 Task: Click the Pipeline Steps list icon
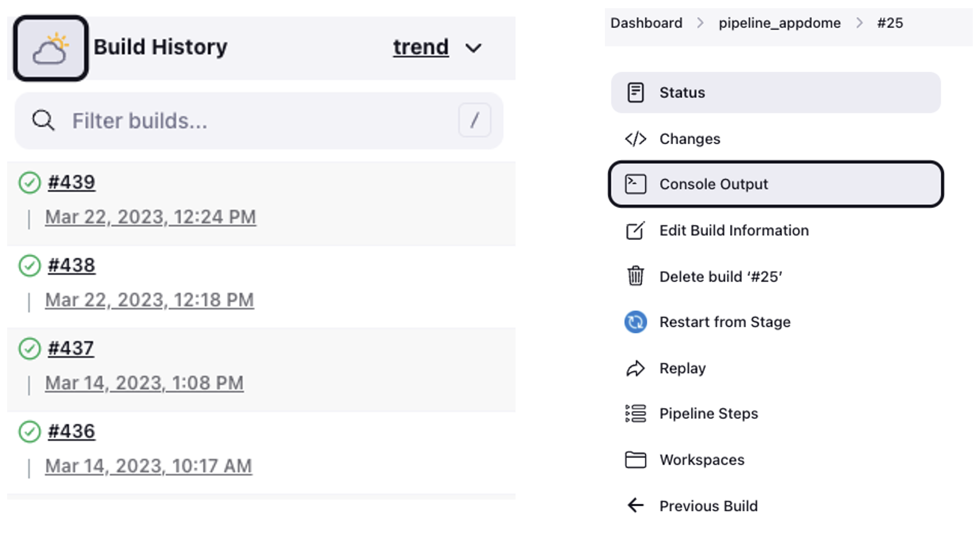click(x=635, y=413)
